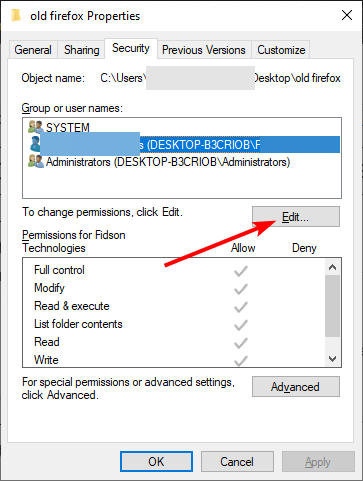Image resolution: width=363 pixels, height=481 pixels.
Task: Click the Edit... permissions button
Action: (296, 217)
